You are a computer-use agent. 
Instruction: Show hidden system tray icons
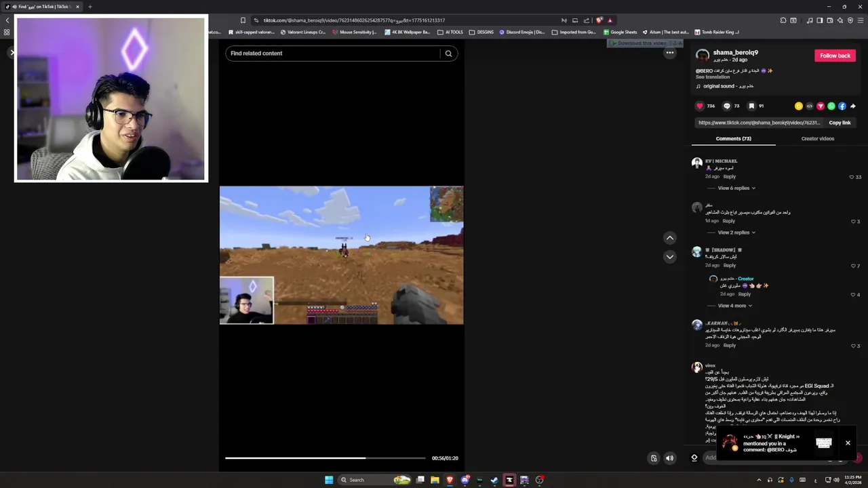tap(759, 480)
